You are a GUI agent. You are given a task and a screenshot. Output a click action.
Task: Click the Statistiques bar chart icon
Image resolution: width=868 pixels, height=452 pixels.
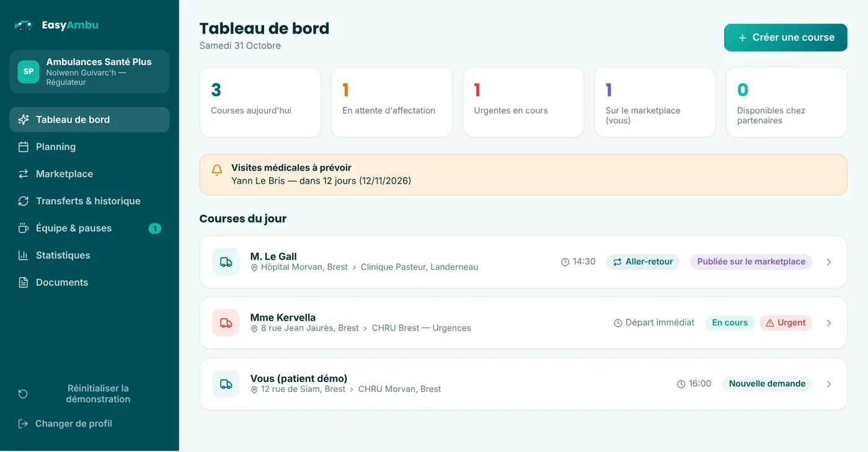(24, 255)
